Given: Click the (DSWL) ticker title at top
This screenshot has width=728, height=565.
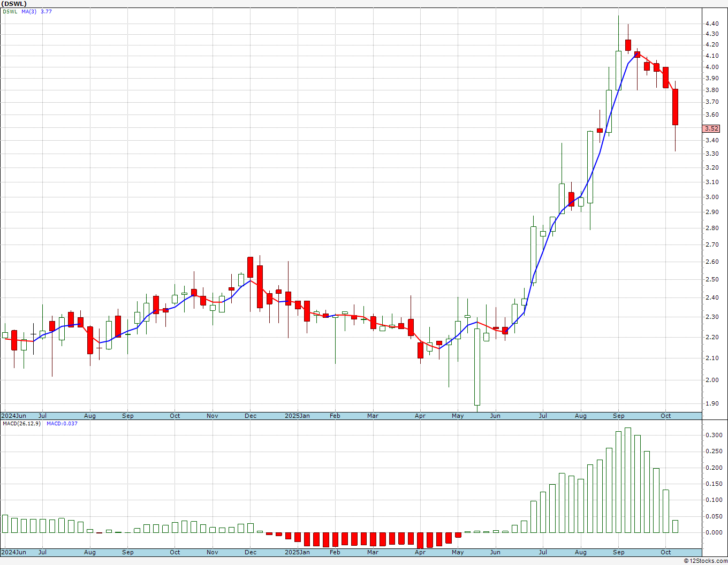Looking at the screenshot, I should (x=14, y=4).
